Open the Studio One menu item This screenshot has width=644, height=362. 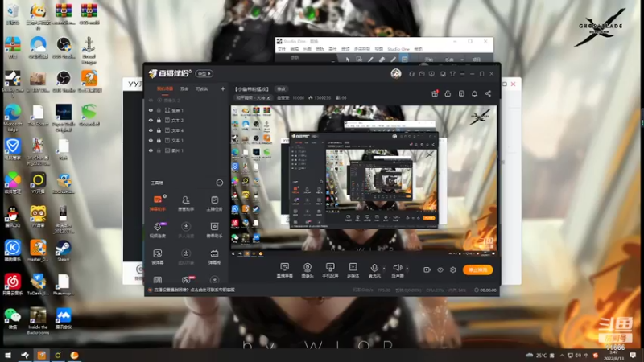click(398, 49)
